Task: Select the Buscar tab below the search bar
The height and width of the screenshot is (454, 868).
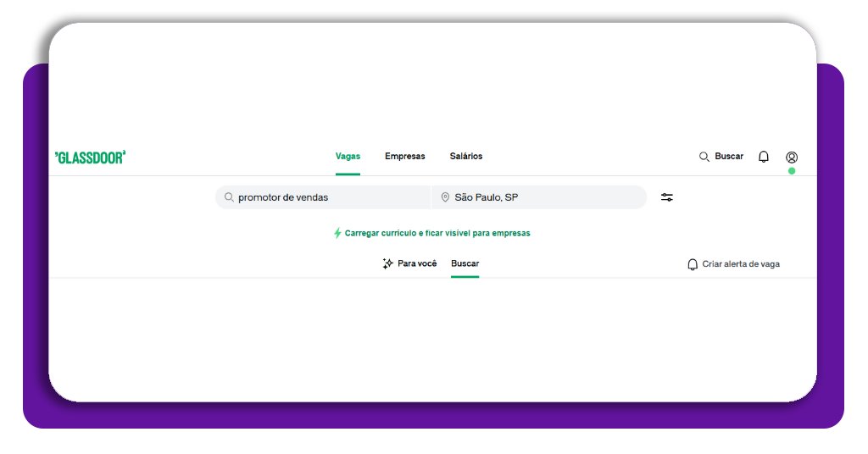Action: click(465, 263)
